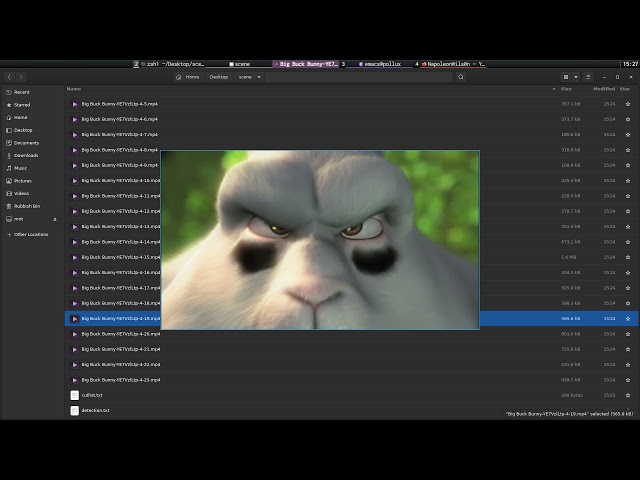Open Starred in the sidebar
Viewport: 640px width, 480px height.
pyautogui.click(x=22, y=105)
